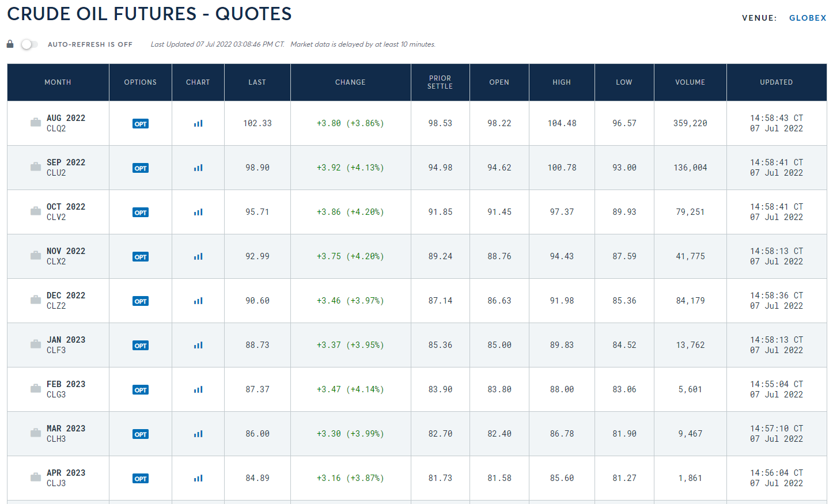The height and width of the screenshot is (504, 833).
Task: Click the updated time 14:55:04 CT
Action: tap(777, 384)
